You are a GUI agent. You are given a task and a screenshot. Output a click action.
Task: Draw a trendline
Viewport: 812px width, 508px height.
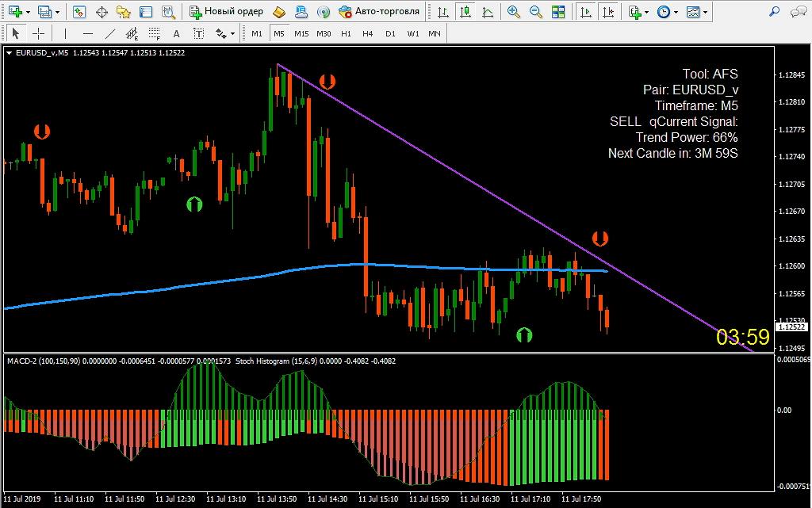pyautogui.click(x=109, y=33)
